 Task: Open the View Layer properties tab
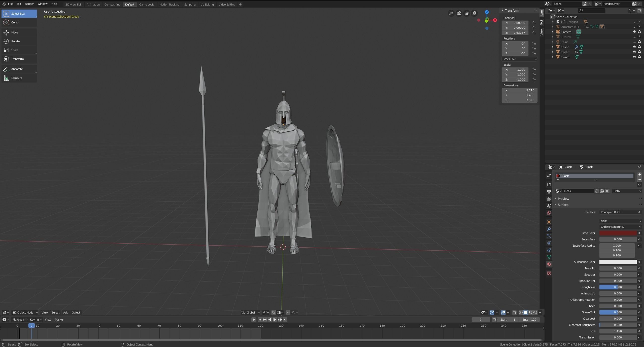point(549,199)
